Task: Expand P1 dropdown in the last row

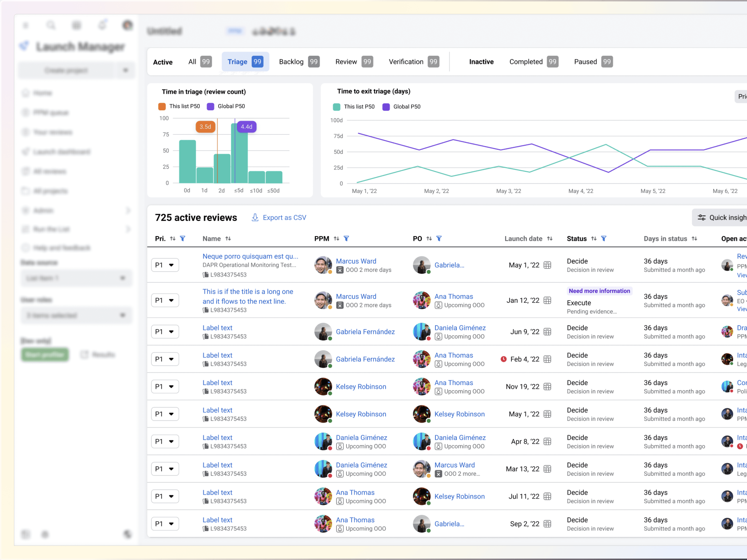Action: tap(165, 524)
